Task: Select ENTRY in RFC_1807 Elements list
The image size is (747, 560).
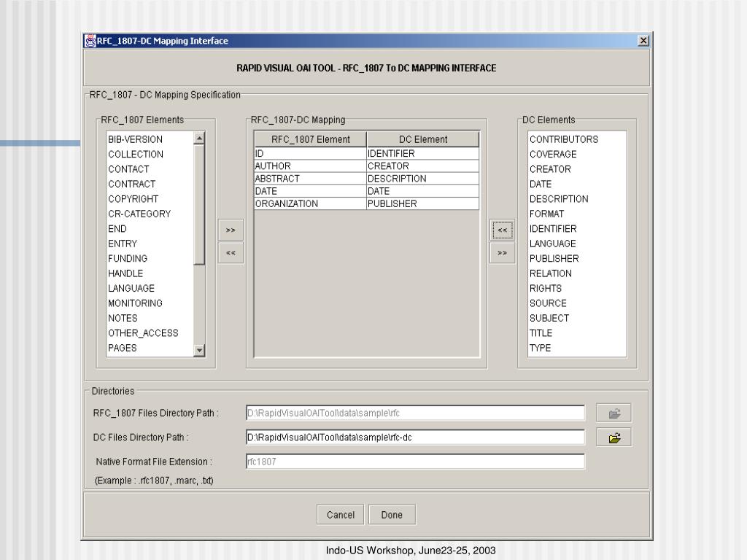Action: pyautogui.click(x=150, y=244)
